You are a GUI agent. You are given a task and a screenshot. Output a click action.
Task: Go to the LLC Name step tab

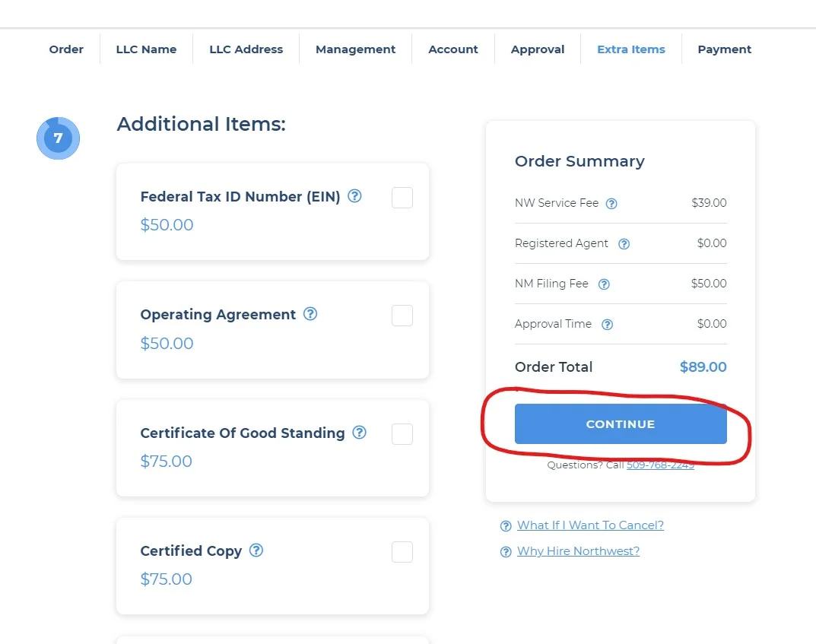(146, 49)
